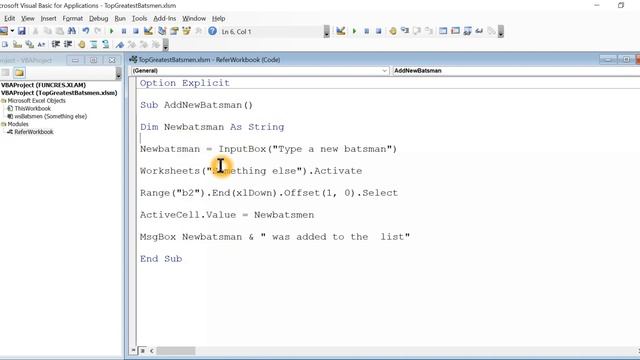Open the Watch Window icon
This screenshot has height=360, width=640.
point(468,31)
